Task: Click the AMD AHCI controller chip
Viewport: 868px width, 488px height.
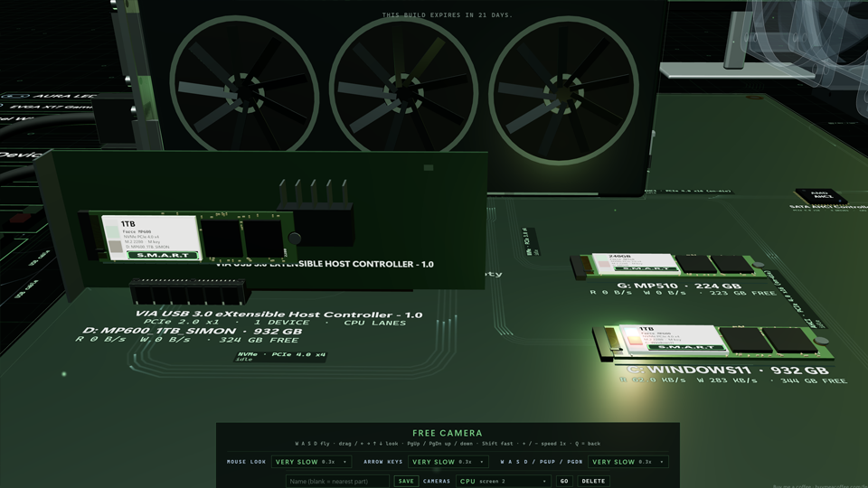Action: point(821,196)
